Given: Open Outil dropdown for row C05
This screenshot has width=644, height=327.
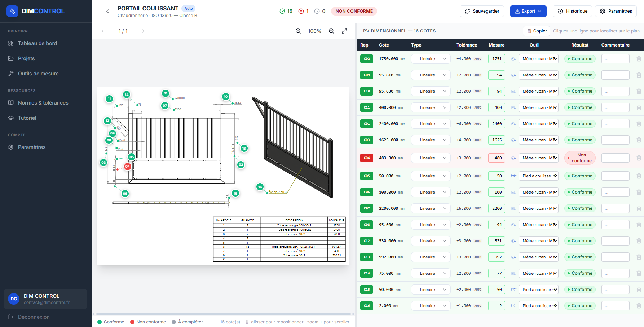Looking at the screenshot, I should click(539, 176).
